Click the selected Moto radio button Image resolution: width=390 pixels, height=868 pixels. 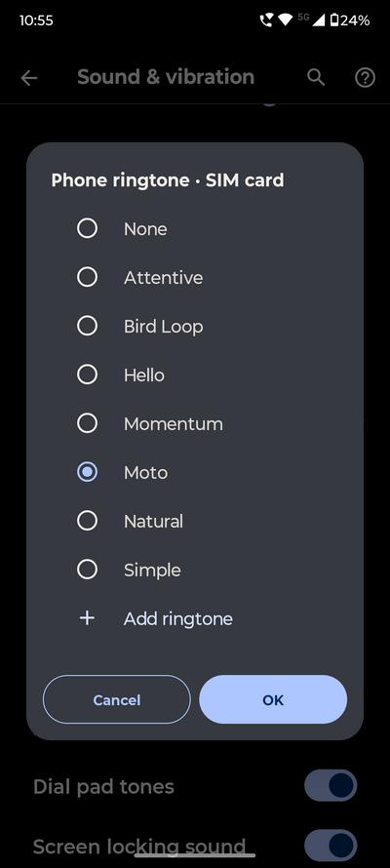click(x=87, y=472)
